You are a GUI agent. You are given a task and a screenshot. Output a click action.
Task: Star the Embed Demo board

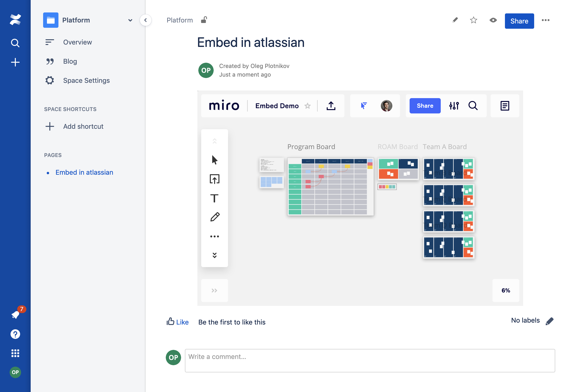click(x=307, y=106)
